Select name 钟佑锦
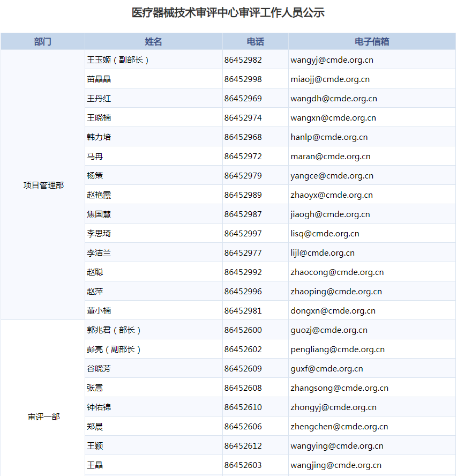This screenshot has height=476, width=457. coord(99,407)
